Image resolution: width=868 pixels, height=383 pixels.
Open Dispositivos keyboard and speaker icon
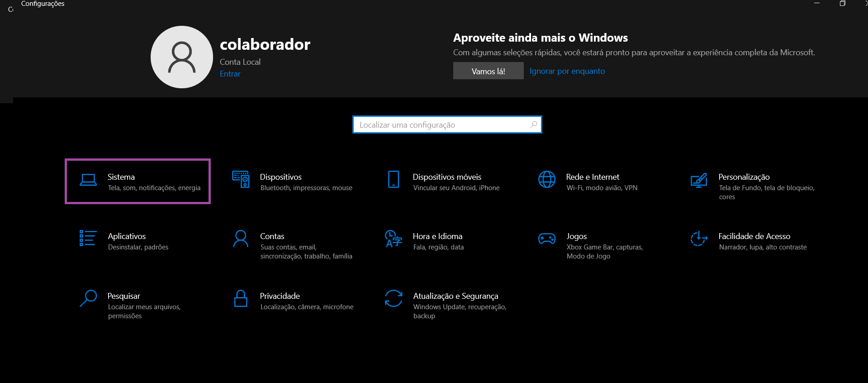tap(241, 179)
